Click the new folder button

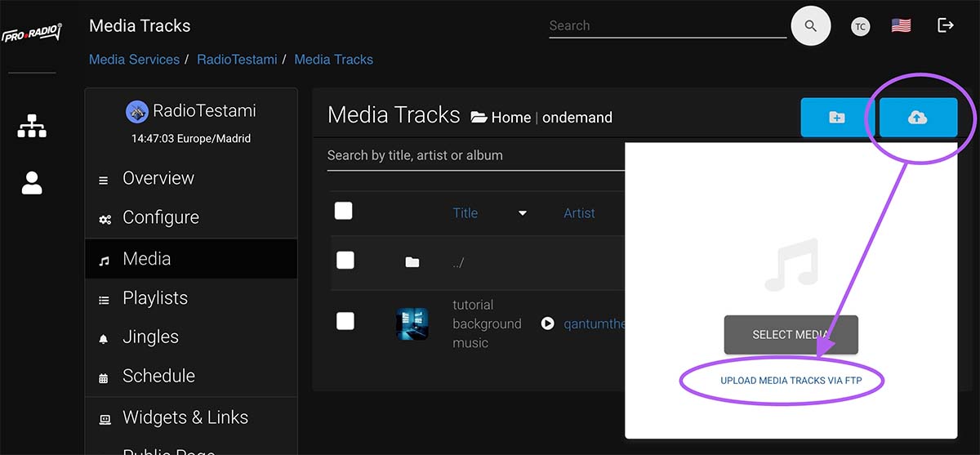[x=837, y=118]
